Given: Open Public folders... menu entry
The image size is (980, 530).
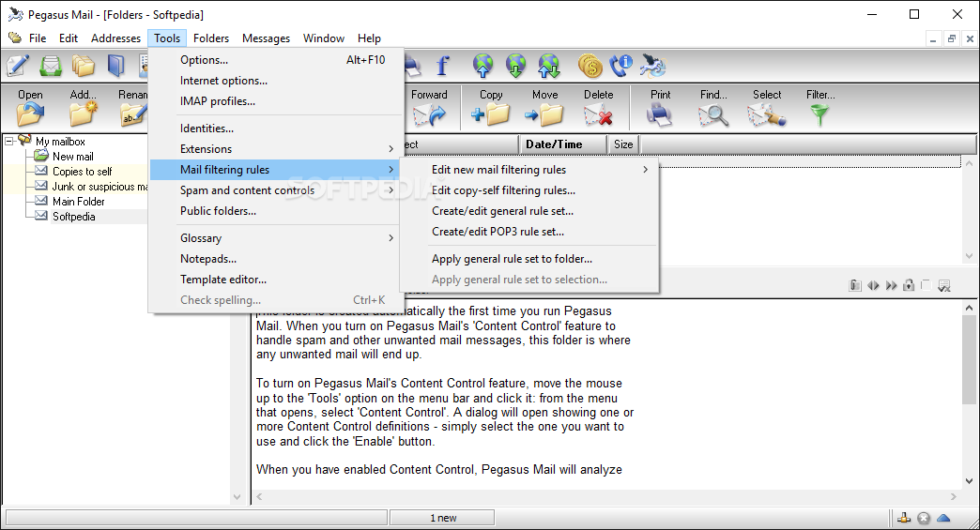Looking at the screenshot, I should coord(274,210).
